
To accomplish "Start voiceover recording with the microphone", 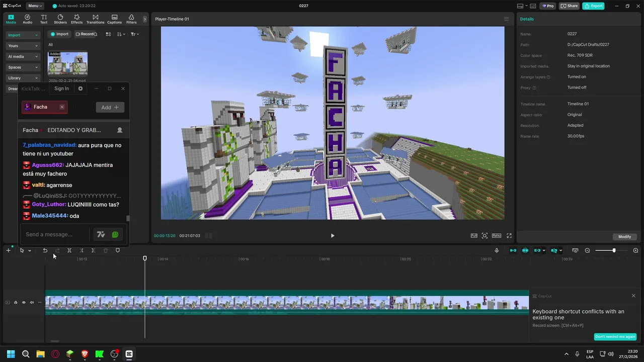I will tap(497, 250).
